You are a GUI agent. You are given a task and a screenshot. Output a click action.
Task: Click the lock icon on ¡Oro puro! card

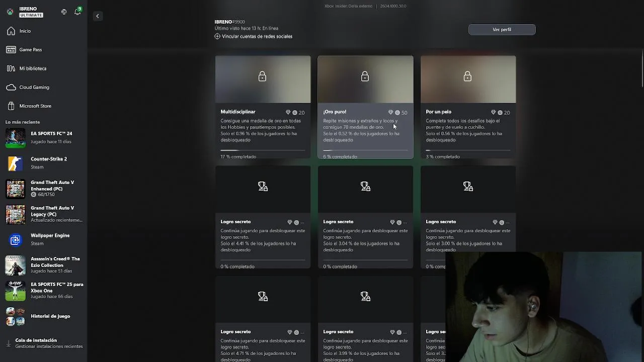point(365,76)
